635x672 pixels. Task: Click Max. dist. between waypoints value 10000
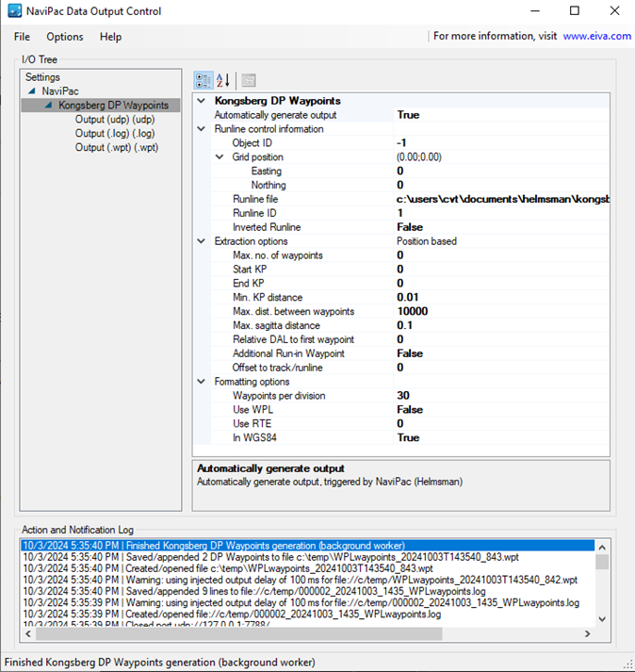pos(501,312)
